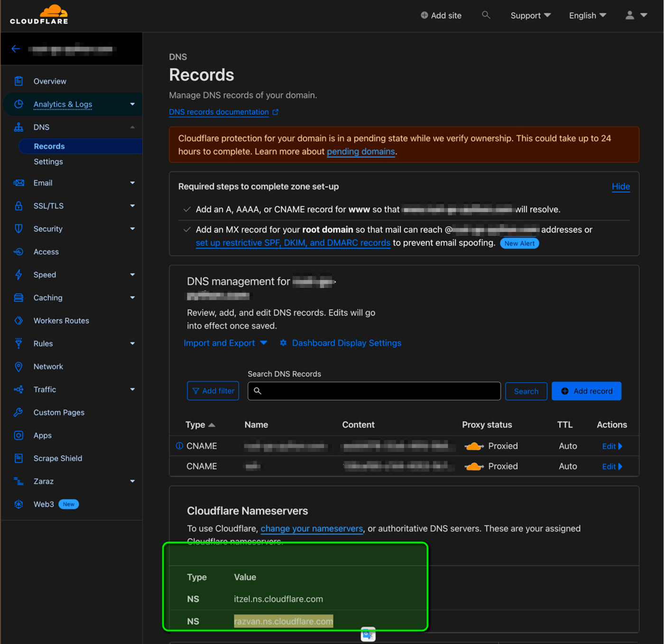
Task: Click the Security shield icon
Action: [18, 229]
